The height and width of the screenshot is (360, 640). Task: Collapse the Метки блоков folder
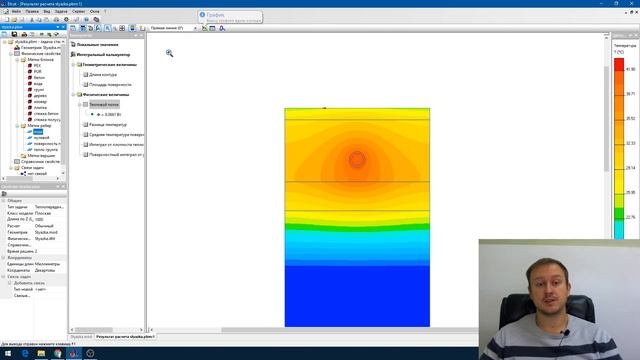tap(17, 60)
